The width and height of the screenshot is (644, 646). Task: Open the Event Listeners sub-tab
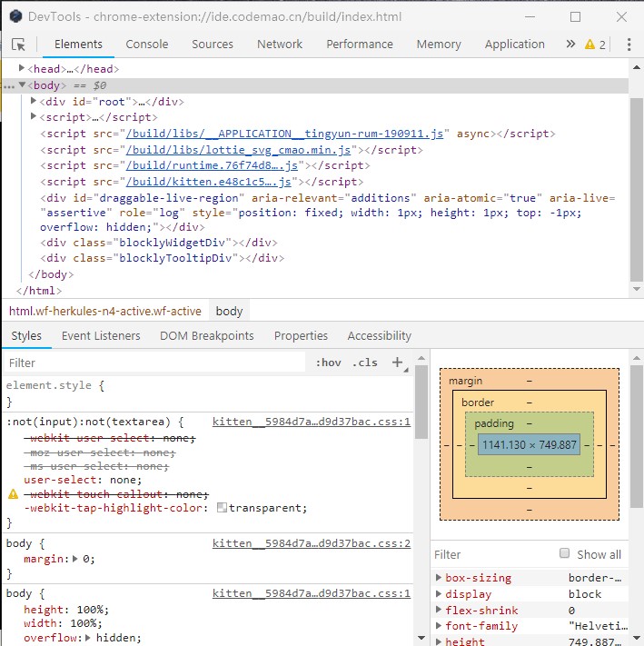(x=101, y=336)
